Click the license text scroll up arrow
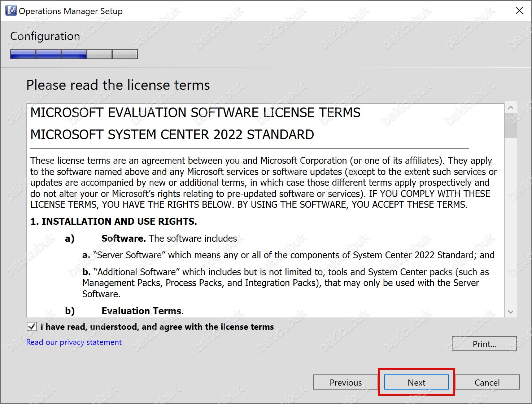This screenshot has width=532, height=404. [x=510, y=108]
